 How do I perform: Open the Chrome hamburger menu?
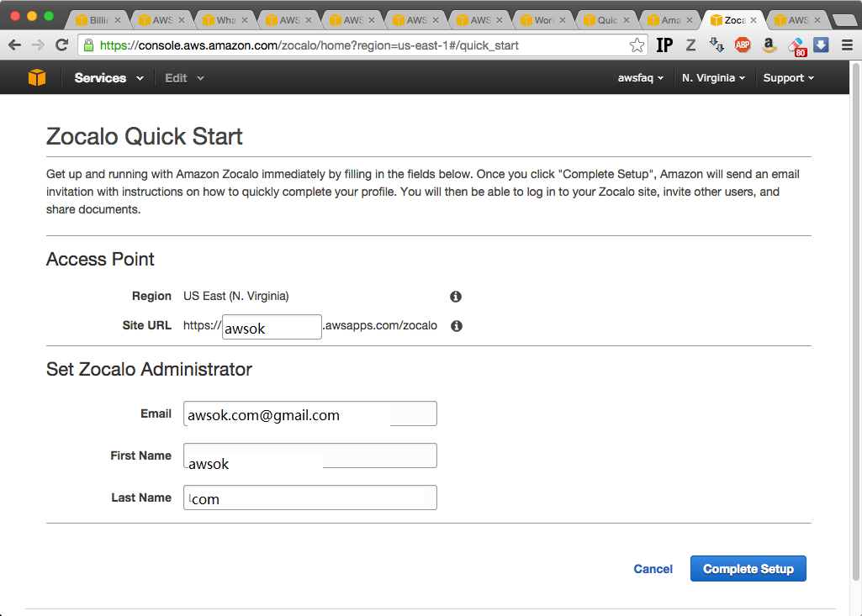point(847,45)
